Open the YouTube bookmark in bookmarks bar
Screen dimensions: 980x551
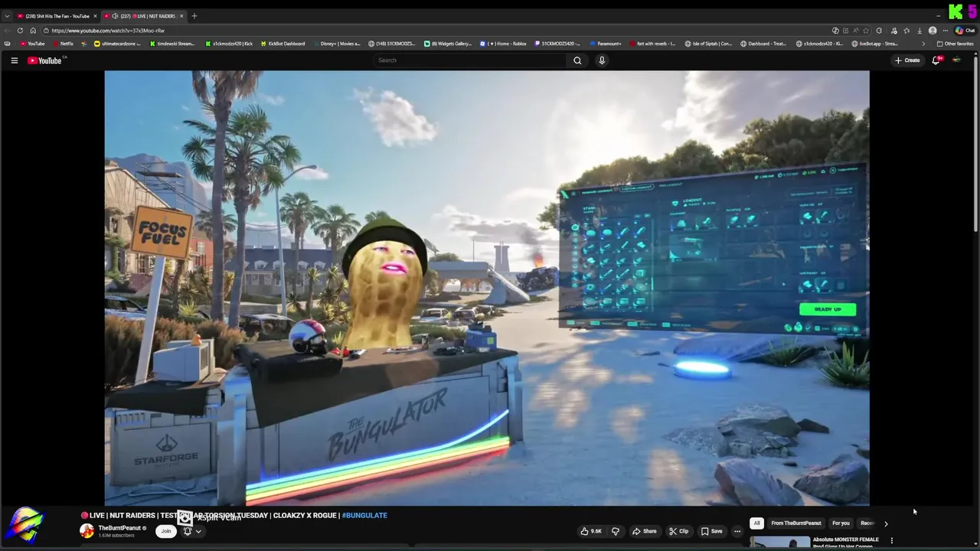[x=33, y=44]
